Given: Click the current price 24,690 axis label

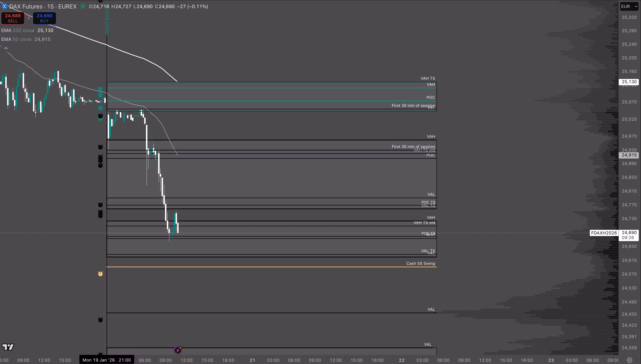Looking at the screenshot, I should pos(629,232).
